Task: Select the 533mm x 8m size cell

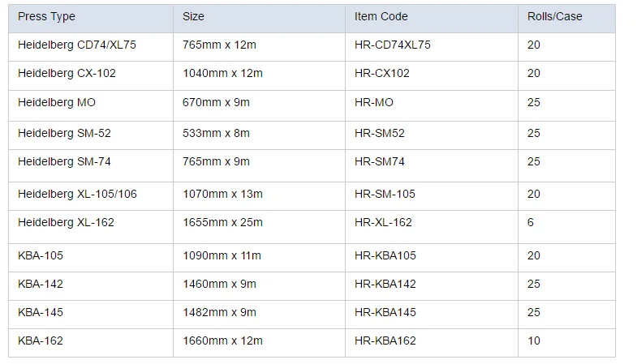Action: [217, 133]
